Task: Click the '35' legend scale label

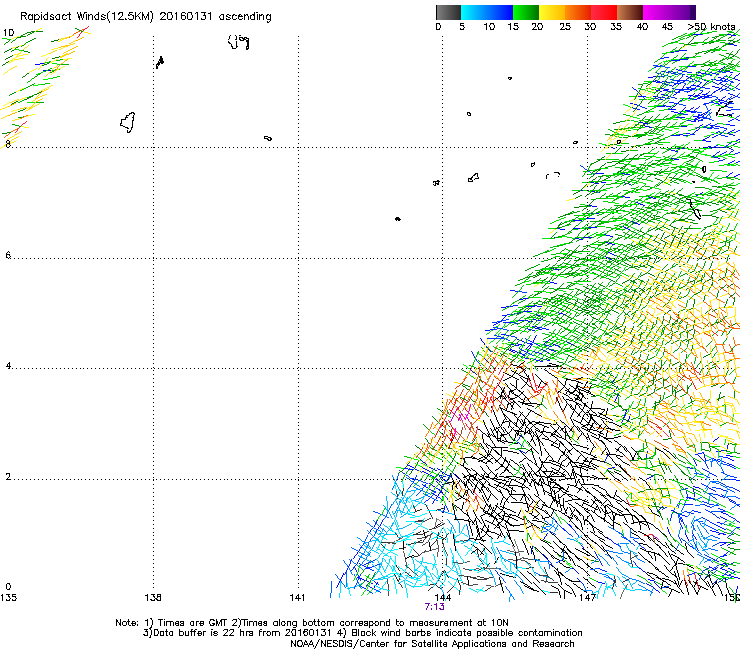Action: (616, 27)
